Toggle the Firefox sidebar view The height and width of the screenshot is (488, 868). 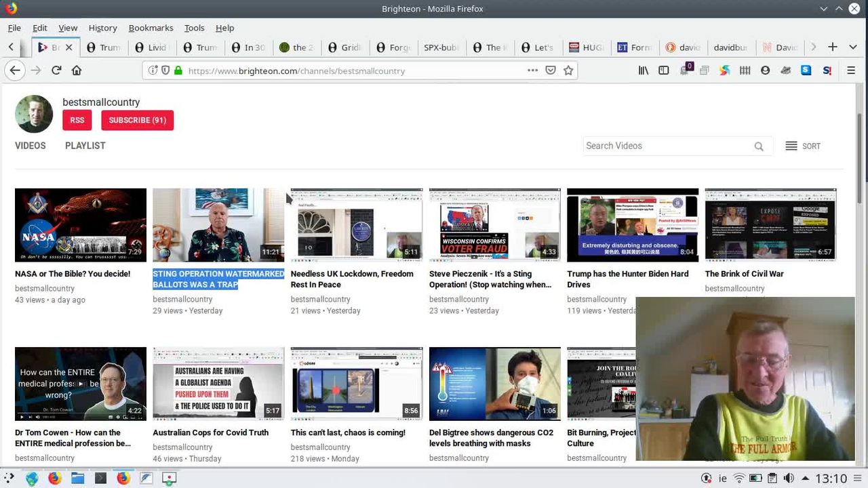pyautogui.click(x=664, y=70)
